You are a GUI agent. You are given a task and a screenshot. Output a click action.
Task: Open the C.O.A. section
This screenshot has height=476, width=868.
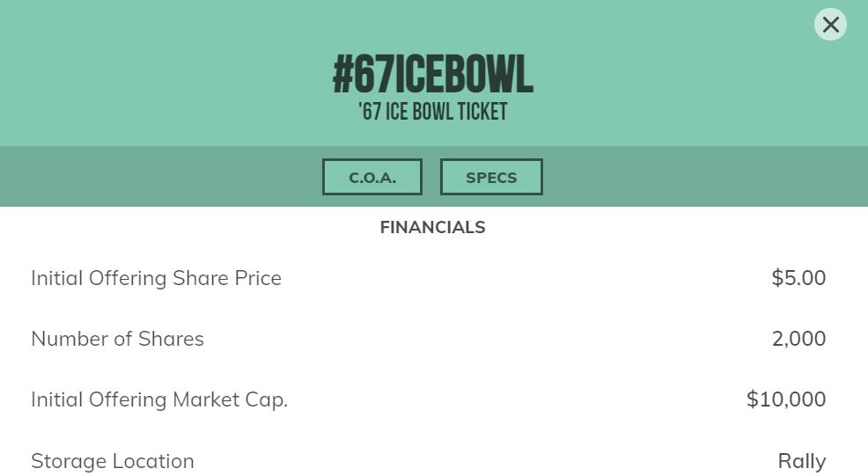(x=372, y=177)
